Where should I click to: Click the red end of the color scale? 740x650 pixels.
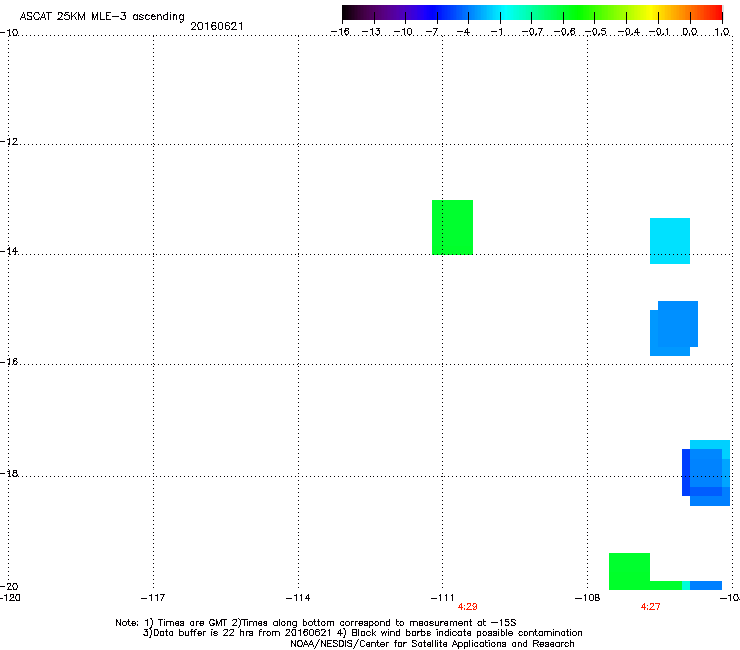coord(715,12)
